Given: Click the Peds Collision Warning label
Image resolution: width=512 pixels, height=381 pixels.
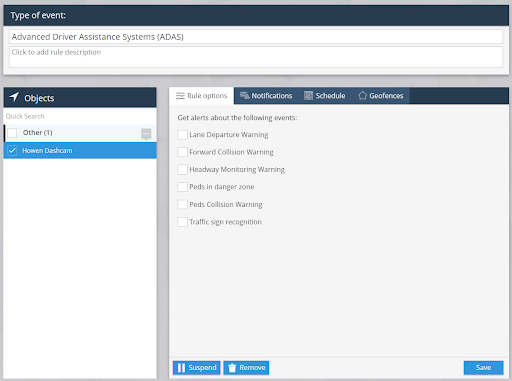Looking at the screenshot, I should 226,204.
